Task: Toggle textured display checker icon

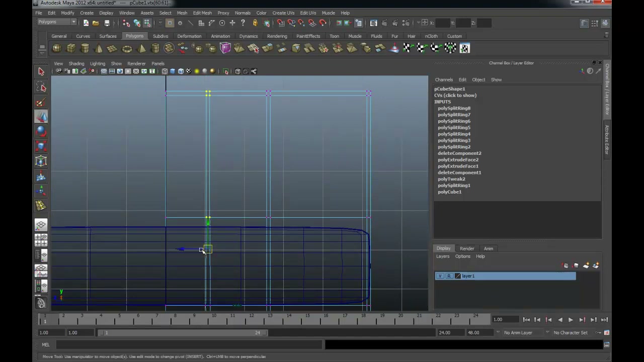Action: point(189,71)
